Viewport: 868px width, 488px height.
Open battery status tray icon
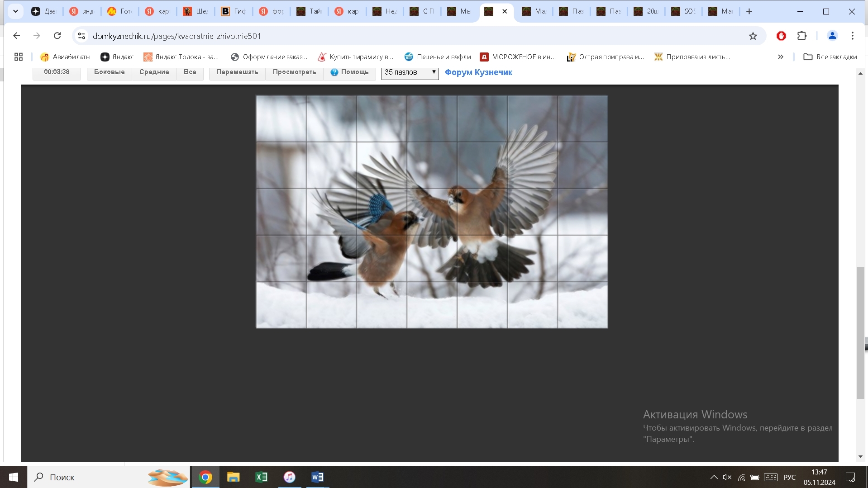[755, 477]
